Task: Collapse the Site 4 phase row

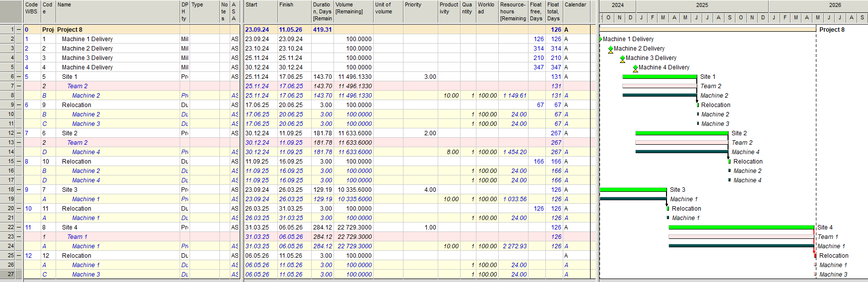Action: (19, 227)
